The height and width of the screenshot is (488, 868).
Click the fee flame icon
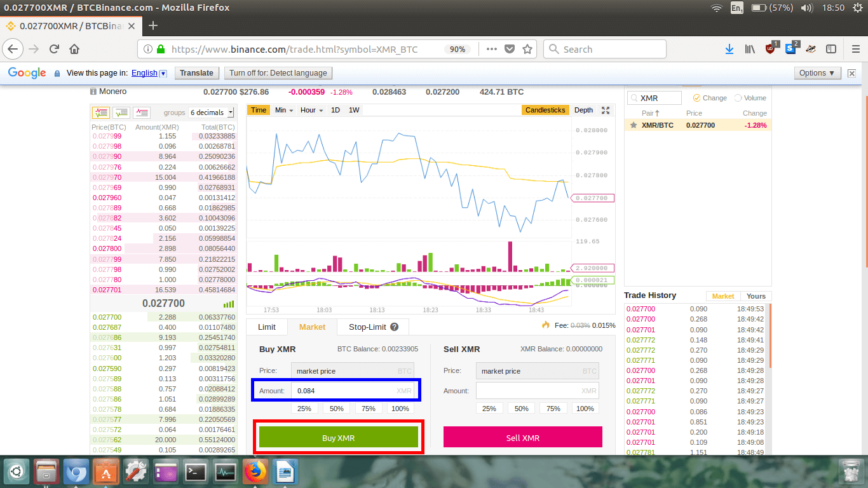545,325
